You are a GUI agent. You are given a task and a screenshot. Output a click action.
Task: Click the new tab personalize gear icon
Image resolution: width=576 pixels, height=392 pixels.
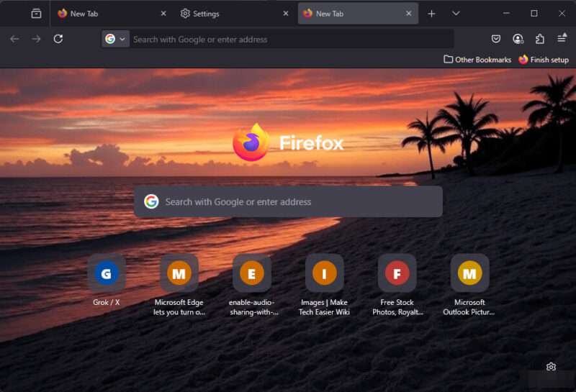click(x=551, y=367)
